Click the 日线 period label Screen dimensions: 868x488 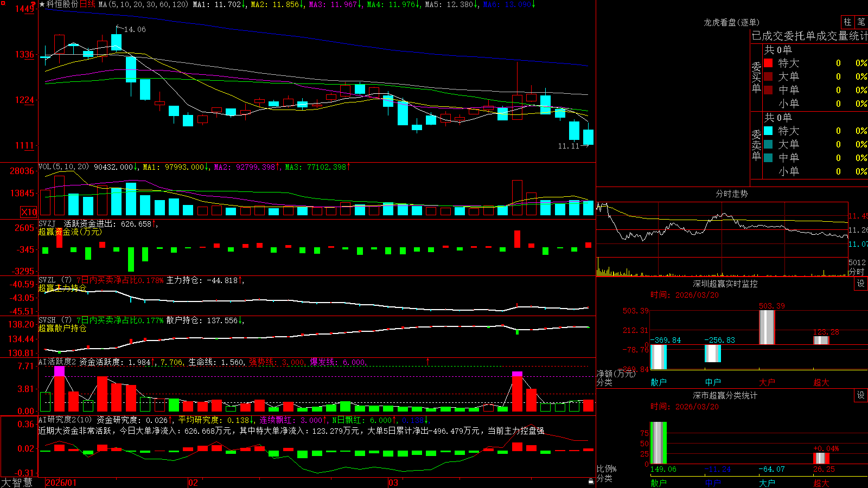tap(87, 4)
